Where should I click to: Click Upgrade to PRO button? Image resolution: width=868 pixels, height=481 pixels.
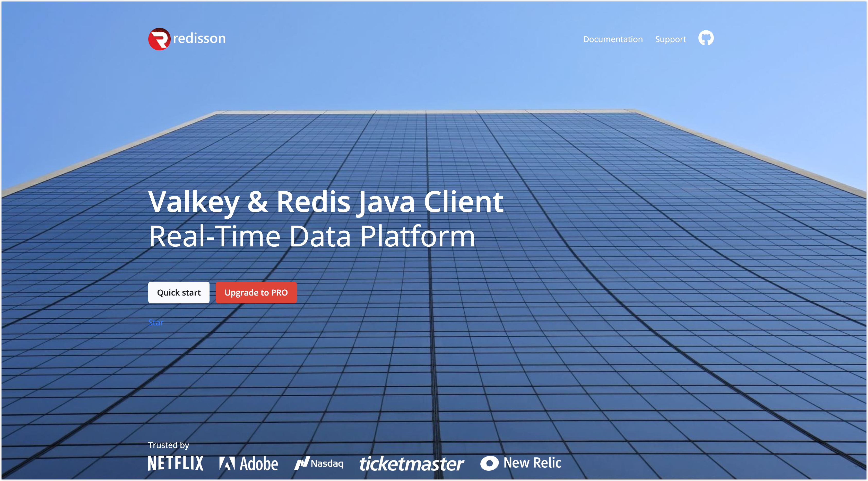[256, 292]
